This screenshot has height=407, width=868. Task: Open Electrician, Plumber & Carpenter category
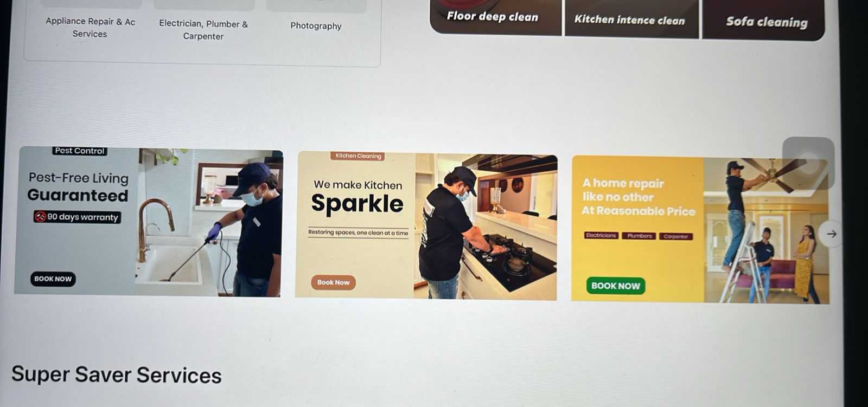pos(203,30)
